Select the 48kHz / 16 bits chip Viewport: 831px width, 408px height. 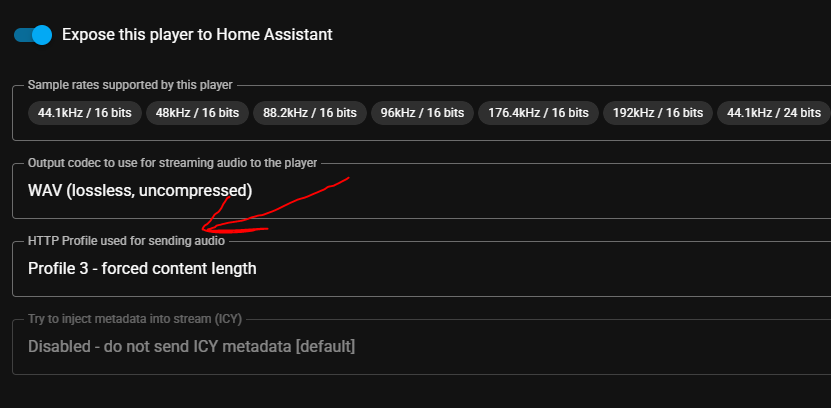197,113
